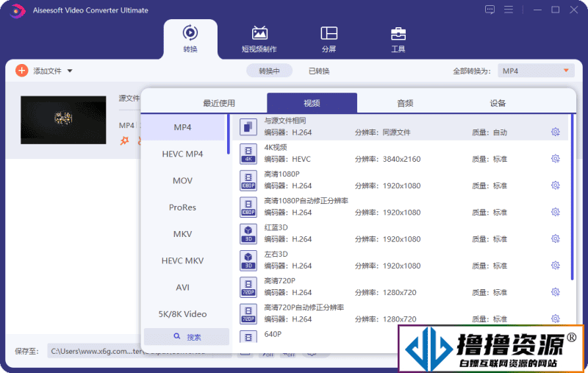Choose ProRes in the format list
Screen dimensions: 588x373
coord(182,207)
